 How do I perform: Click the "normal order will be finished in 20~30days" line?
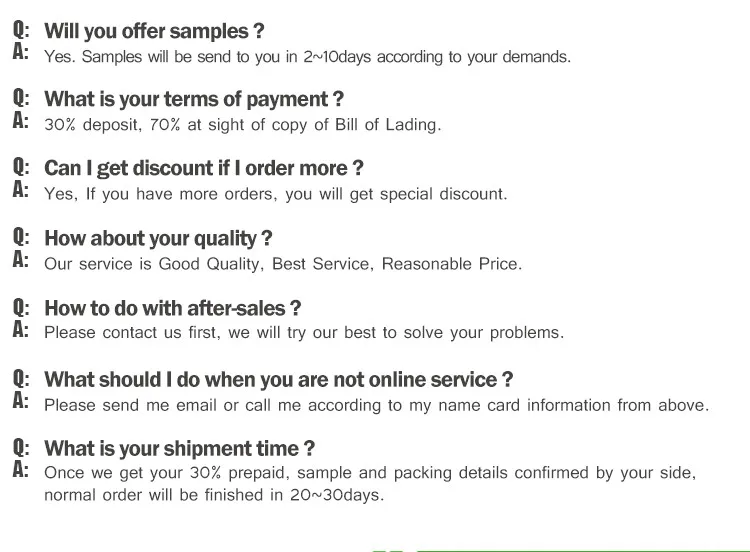tap(214, 495)
